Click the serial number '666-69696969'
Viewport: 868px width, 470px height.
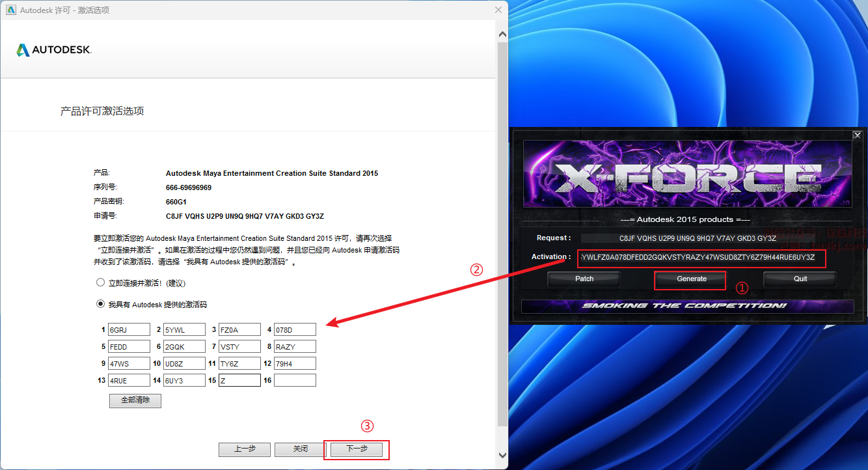189,187
